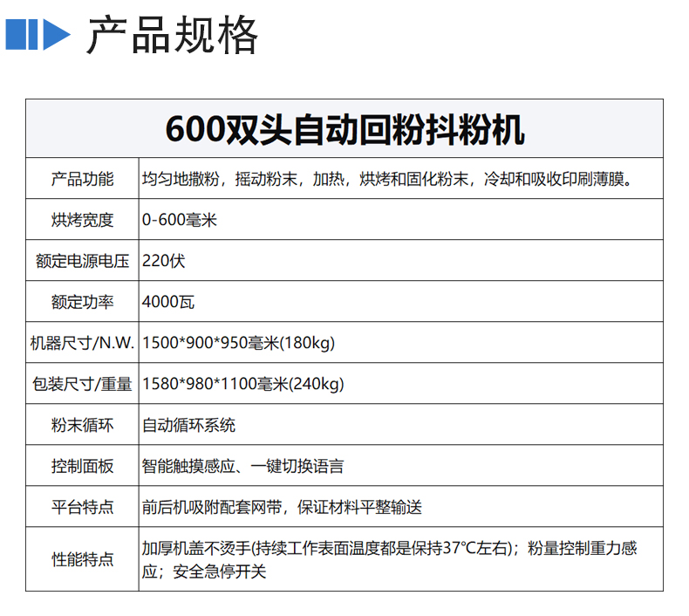The image size is (689, 616).
Task: Click the 1580*980*1100毫米(240kg) value
Action: click(244, 384)
